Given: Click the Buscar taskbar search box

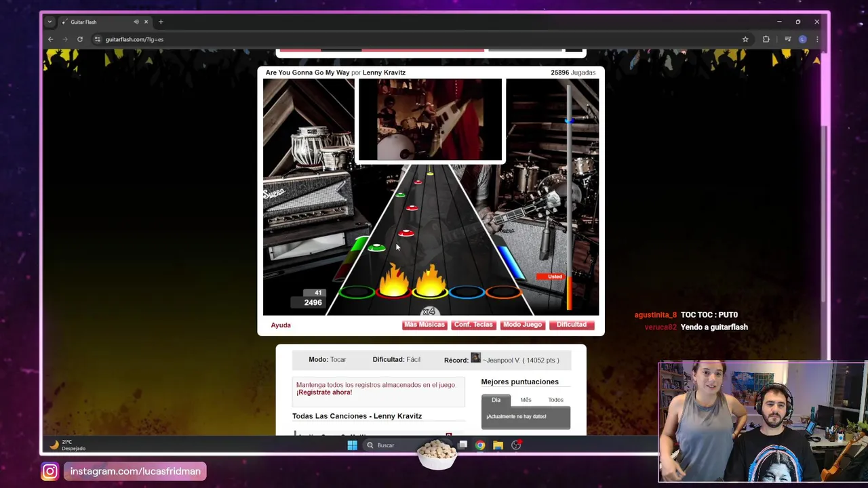Looking at the screenshot, I should [407, 445].
